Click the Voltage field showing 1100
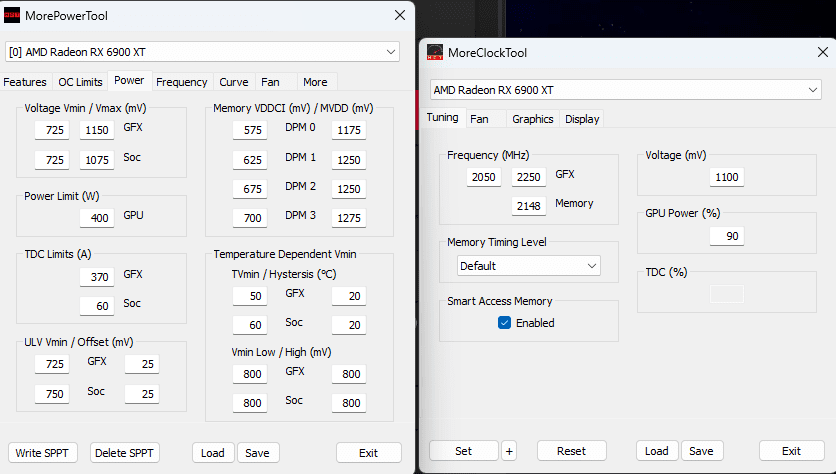 (x=727, y=177)
